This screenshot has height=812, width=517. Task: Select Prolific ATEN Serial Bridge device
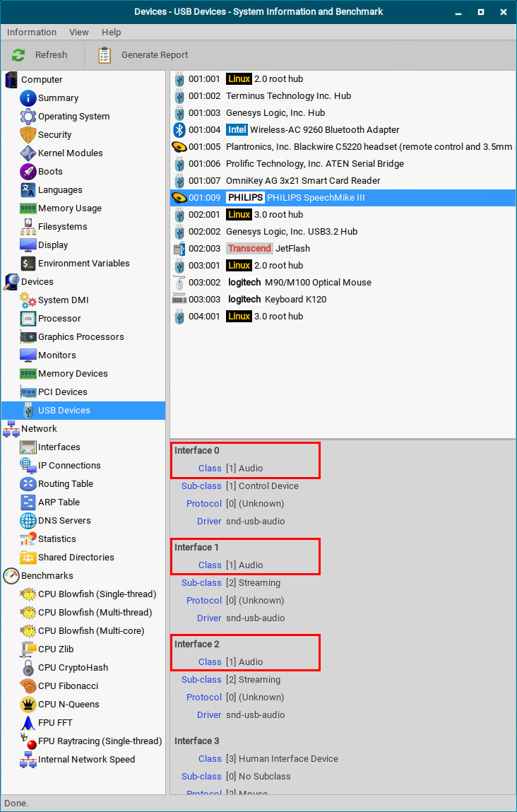pyautogui.click(x=343, y=164)
